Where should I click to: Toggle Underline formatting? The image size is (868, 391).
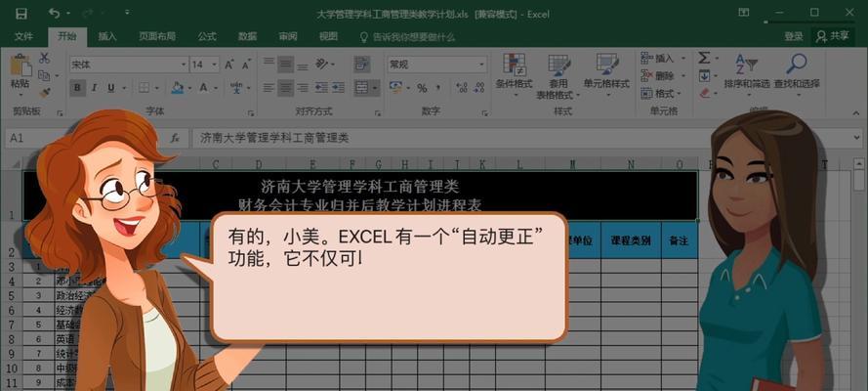tap(110, 88)
